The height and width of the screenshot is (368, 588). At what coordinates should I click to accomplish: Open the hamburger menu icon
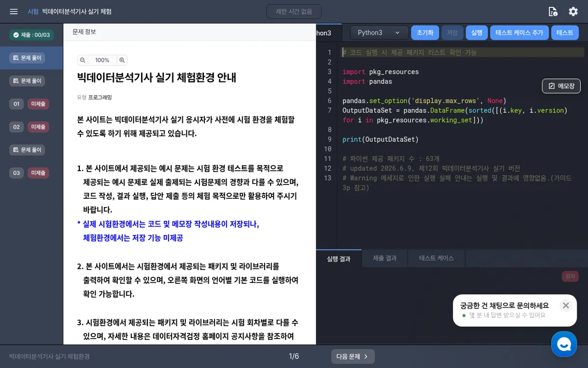coord(14,11)
